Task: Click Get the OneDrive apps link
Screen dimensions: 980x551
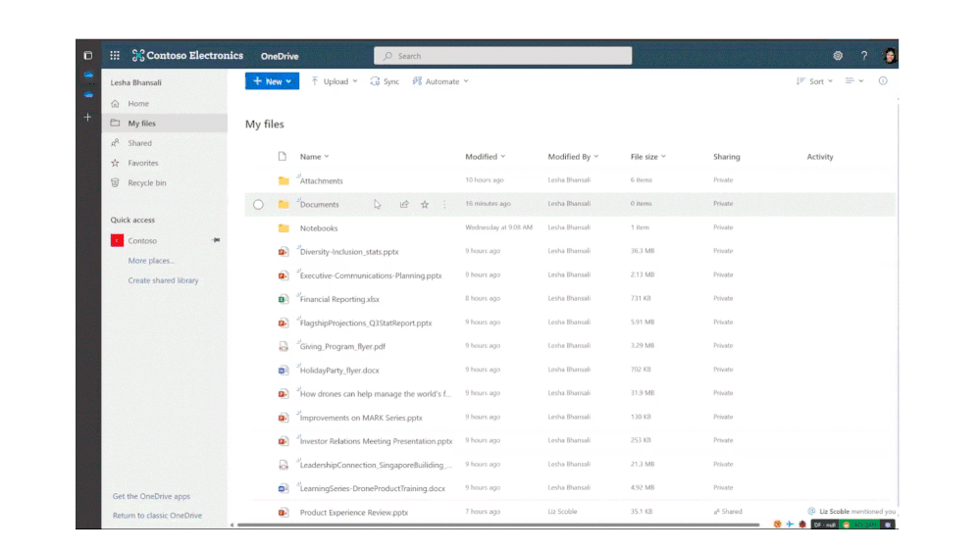Action: 151,496
